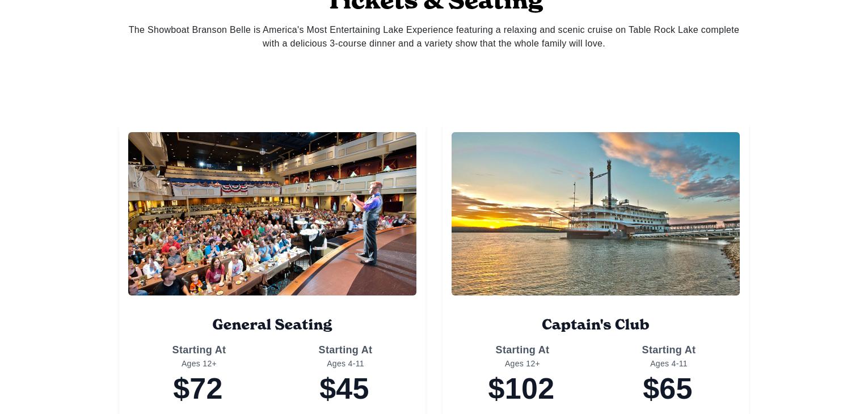Click Starting At label above $102
This screenshot has height=414, width=868.
(523, 350)
